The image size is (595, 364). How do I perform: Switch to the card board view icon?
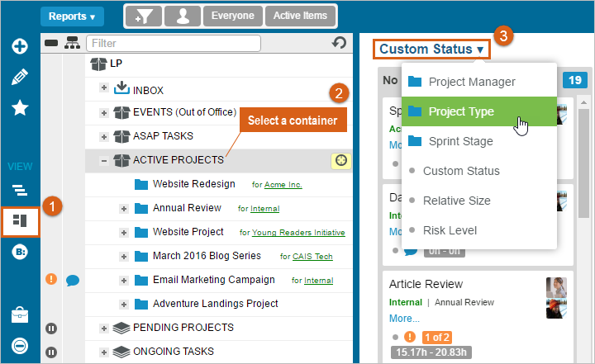pyautogui.click(x=19, y=221)
